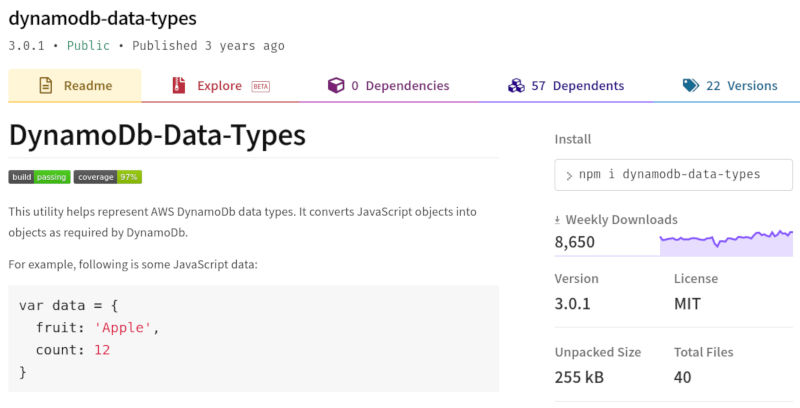The width and height of the screenshot is (800, 408).
Task: Click the var data line in code
Action: click(68, 305)
